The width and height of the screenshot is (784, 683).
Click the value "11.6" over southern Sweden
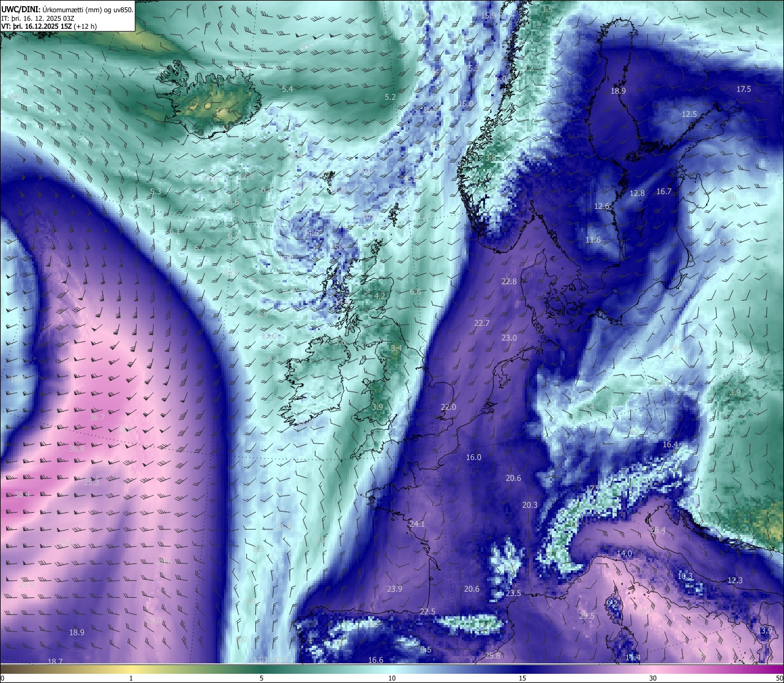pos(593,240)
